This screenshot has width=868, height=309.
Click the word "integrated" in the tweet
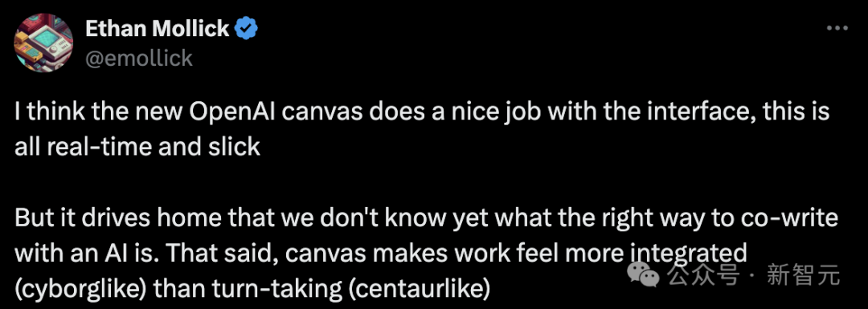pos(690,254)
